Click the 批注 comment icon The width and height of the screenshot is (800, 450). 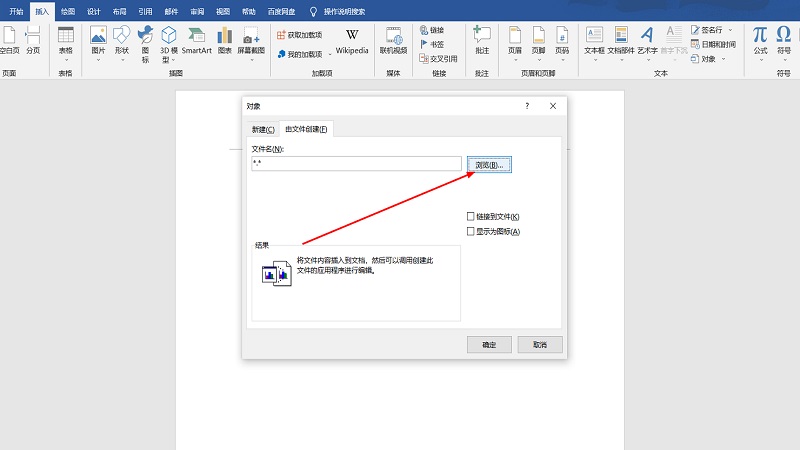pos(482,40)
